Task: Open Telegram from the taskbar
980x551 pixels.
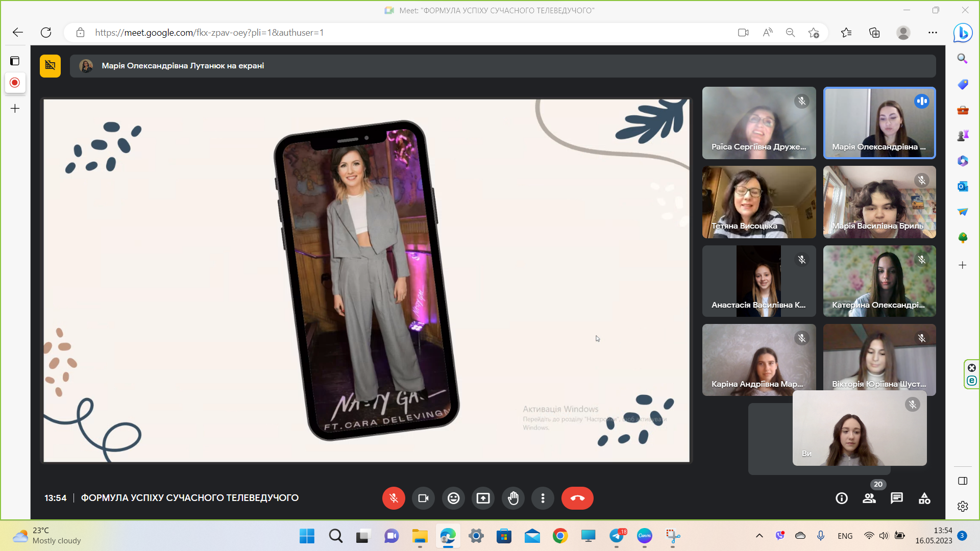Action: pos(617,536)
